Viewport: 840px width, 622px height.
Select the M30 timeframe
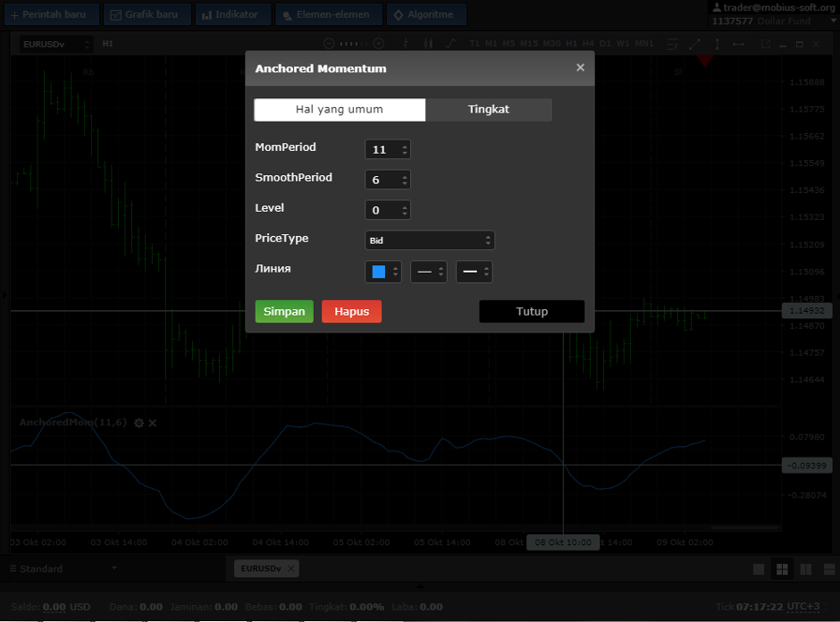click(x=551, y=44)
